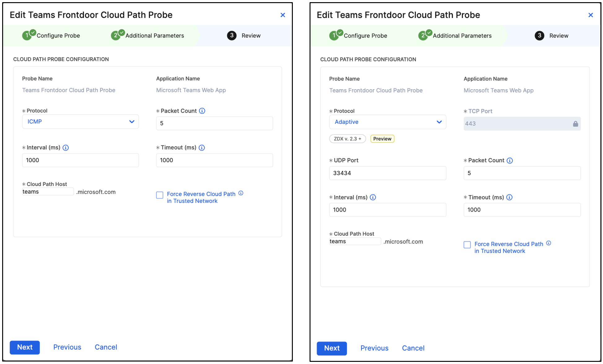Image resolution: width=603 pixels, height=364 pixels.
Task: Click Packet Count info icon in ICMP dialog
Action: pyautogui.click(x=202, y=111)
